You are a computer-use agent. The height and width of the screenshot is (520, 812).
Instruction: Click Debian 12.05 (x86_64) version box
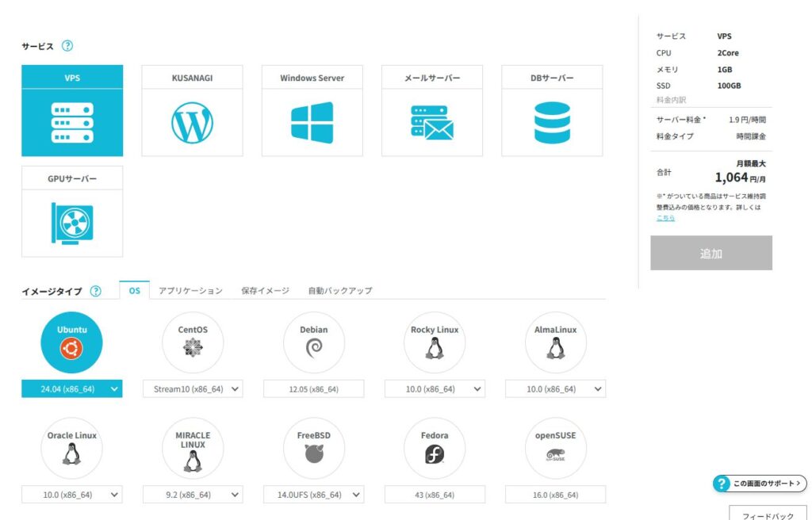tap(314, 389)
